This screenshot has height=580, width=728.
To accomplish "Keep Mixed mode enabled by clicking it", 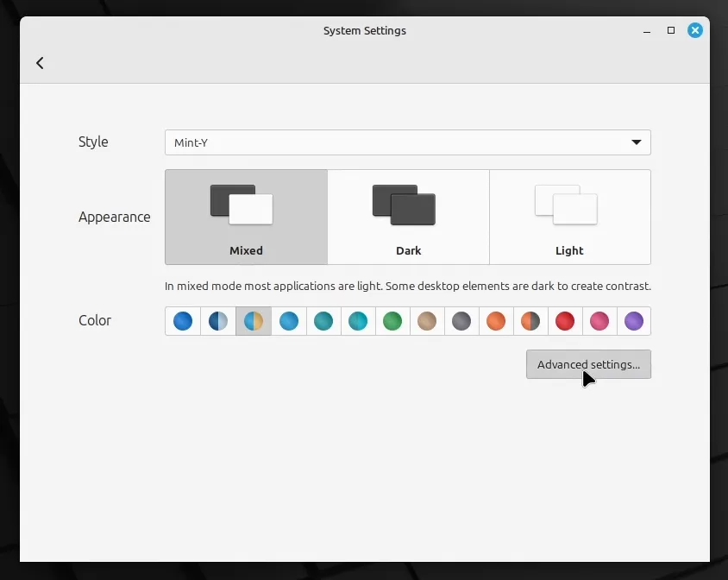I will (245, 216).
